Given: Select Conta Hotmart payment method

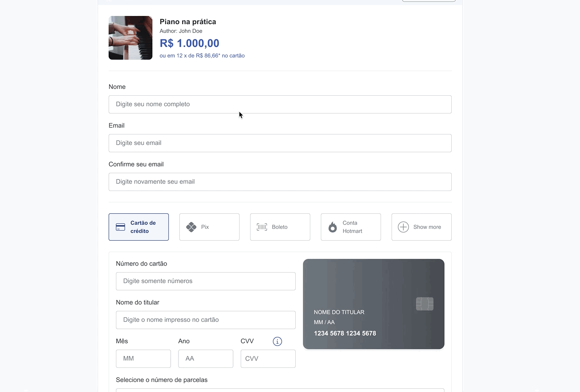Looking at the screenshot, I should (x=351, y=227).
